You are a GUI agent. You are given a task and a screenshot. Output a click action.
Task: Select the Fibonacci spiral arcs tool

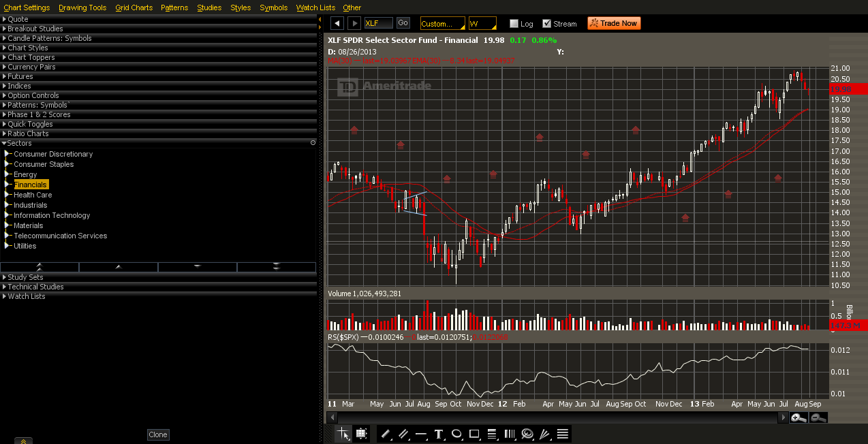[527, 434]
